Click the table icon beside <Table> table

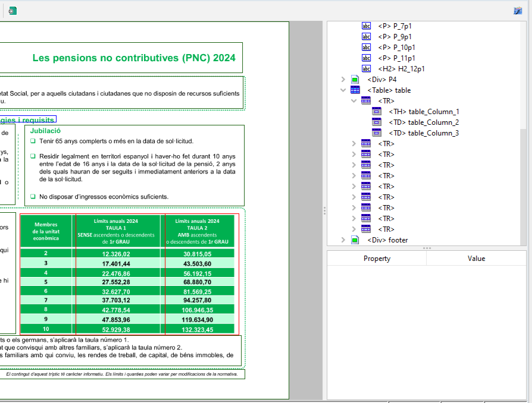(x=355, y=90)
